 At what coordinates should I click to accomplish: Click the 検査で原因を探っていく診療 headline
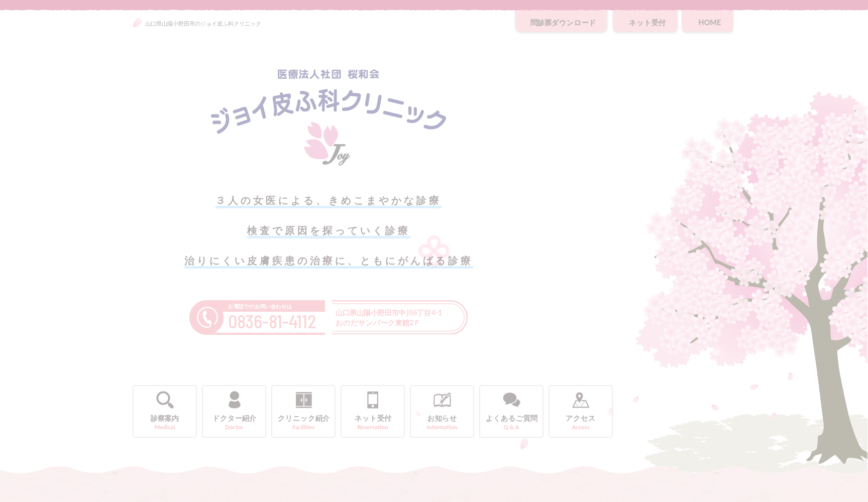pyautogui.click(x=328, y=230)
